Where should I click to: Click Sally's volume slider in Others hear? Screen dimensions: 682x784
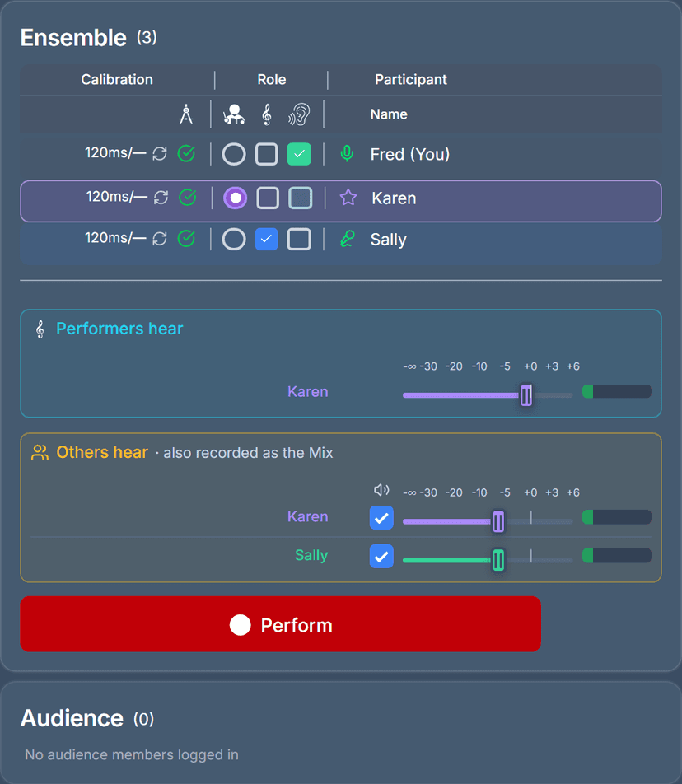click(488, 560)
